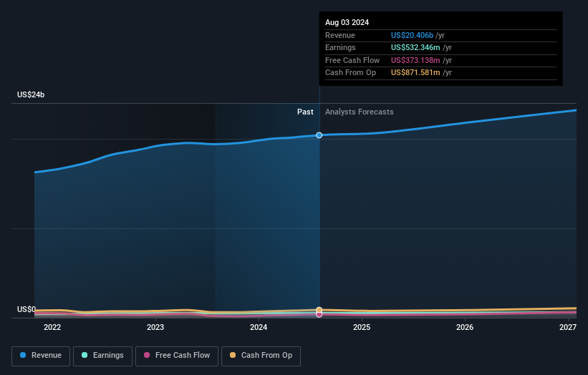Click the 2025 x-axis label

362,327
